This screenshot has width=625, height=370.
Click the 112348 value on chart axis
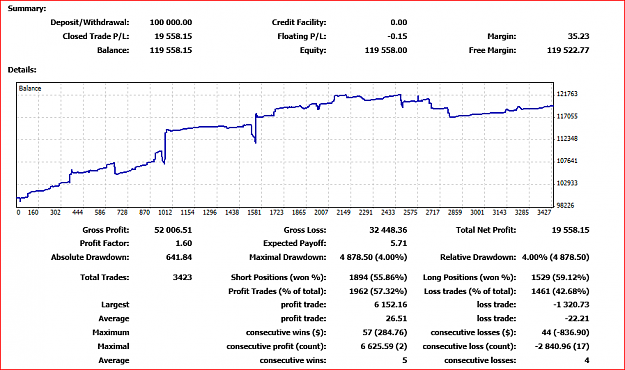tap(567, 139)
